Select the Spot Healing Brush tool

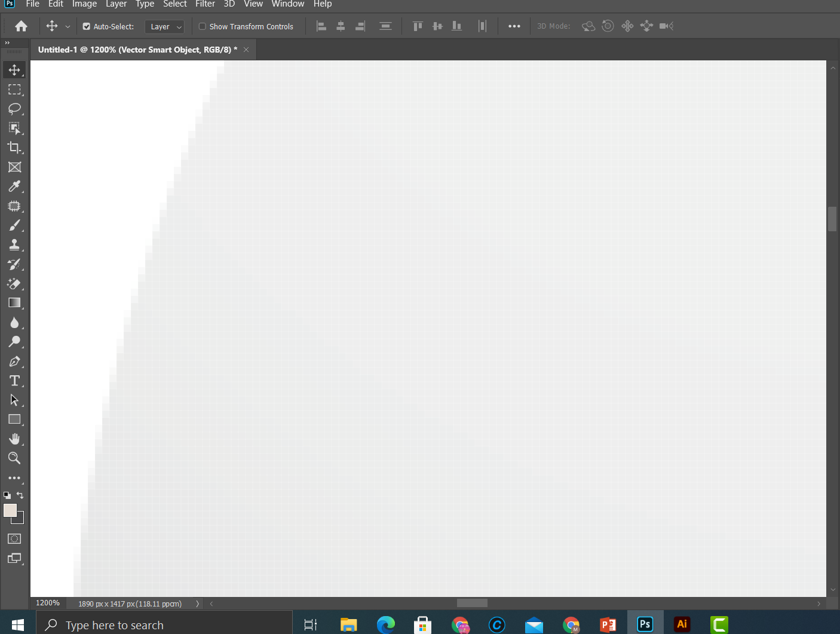[x=14, y=206]
